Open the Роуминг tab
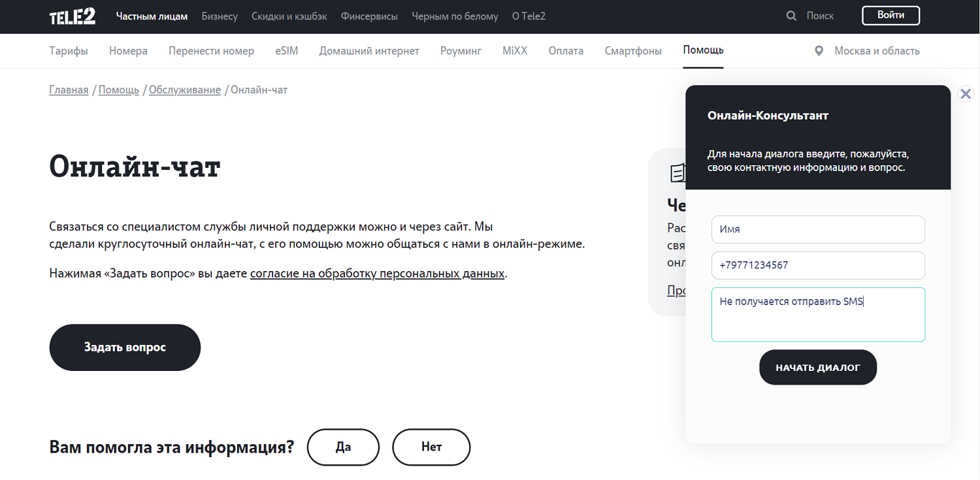This screenshot has height=480, width=980. coord(461,50)
